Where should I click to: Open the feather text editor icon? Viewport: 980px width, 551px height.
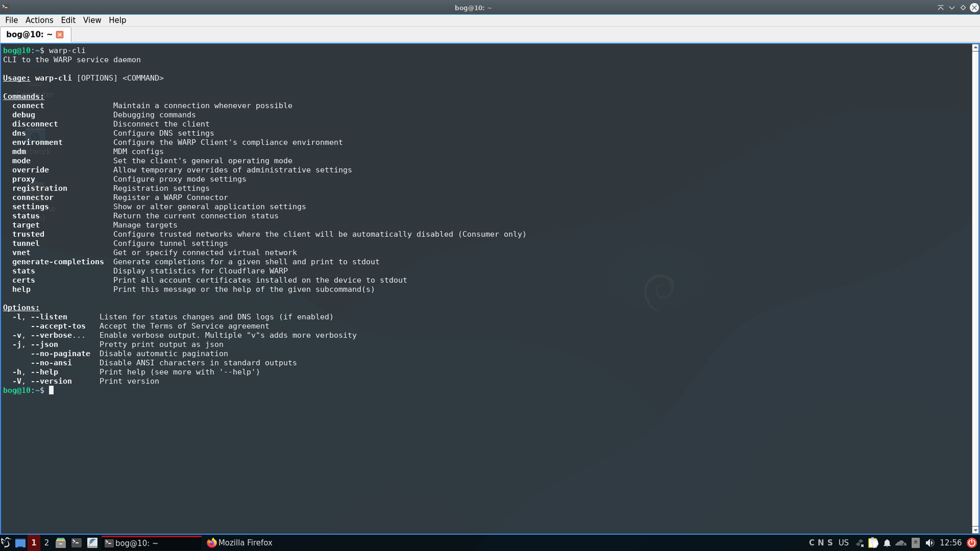click(x=92, y=543)
